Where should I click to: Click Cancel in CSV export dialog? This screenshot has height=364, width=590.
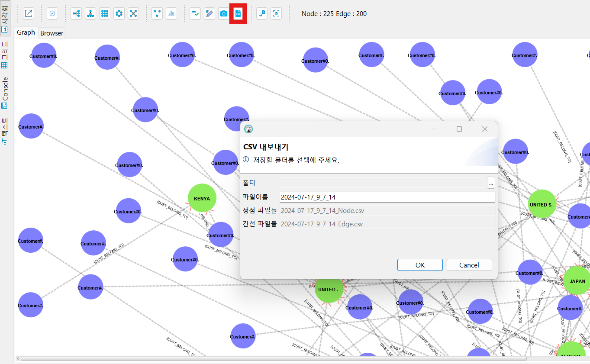click(469, 265)
